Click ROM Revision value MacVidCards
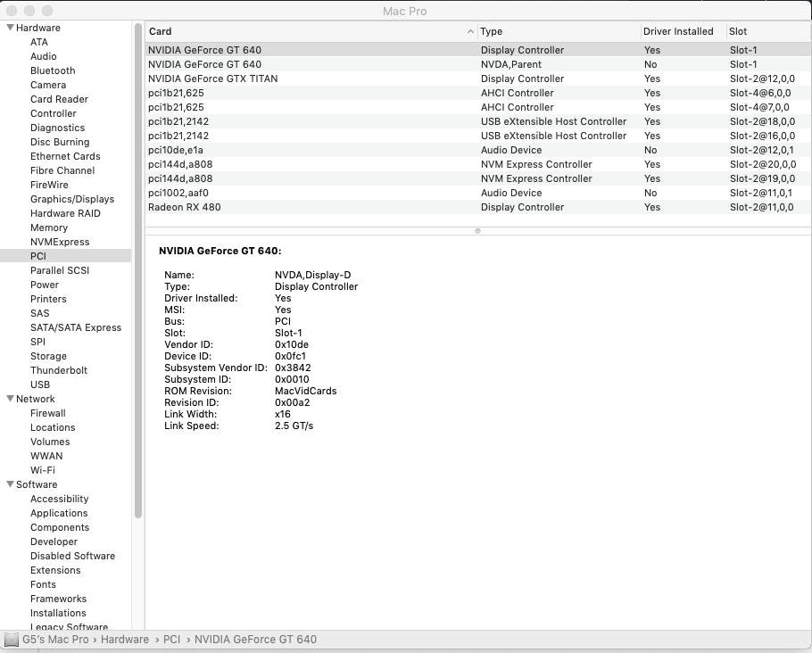812x653 pixels. click(305, 391)
